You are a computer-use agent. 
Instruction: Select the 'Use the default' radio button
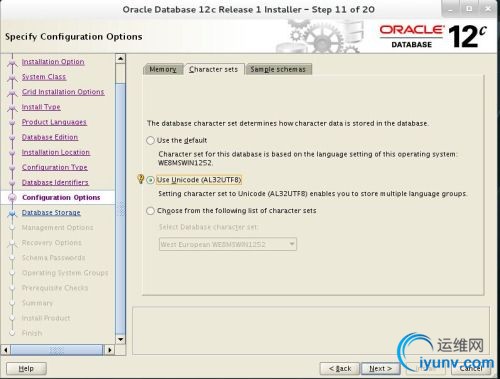click(150, 140)
